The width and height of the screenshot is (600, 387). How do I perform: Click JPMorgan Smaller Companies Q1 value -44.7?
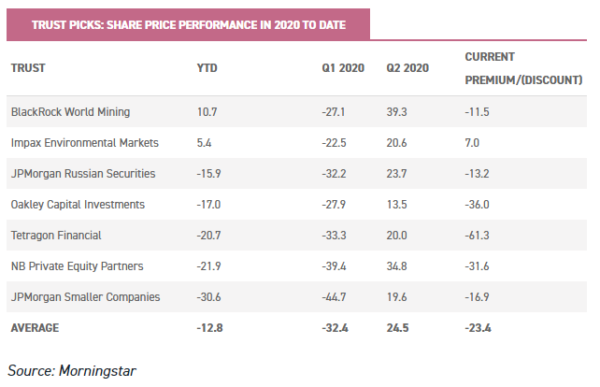pos(334,297)
